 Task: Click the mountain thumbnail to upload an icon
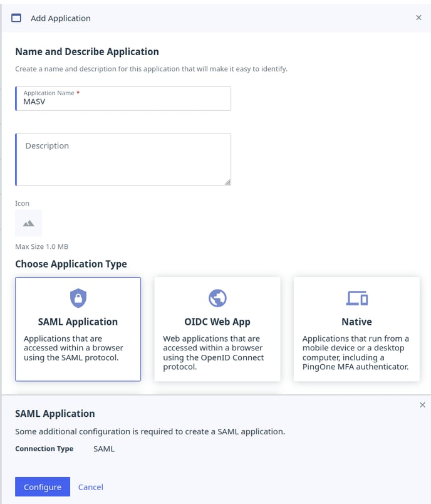pos(28,223)
